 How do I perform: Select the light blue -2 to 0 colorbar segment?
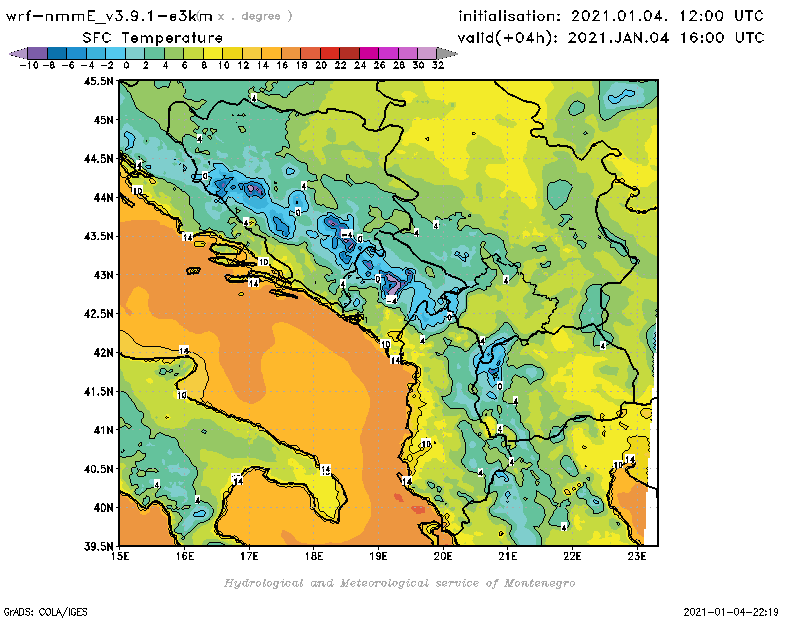point(115,53)
